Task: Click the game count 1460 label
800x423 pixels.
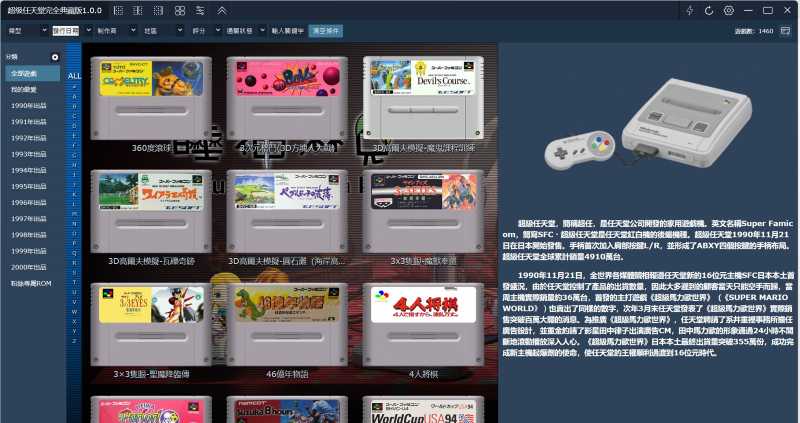Action: pyautogui.click(x=754, y=31)
